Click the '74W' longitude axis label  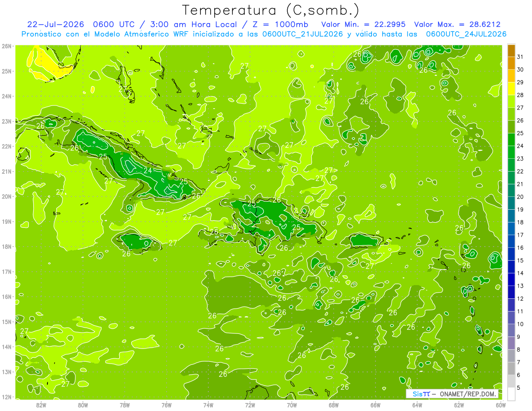coord(208,405)
